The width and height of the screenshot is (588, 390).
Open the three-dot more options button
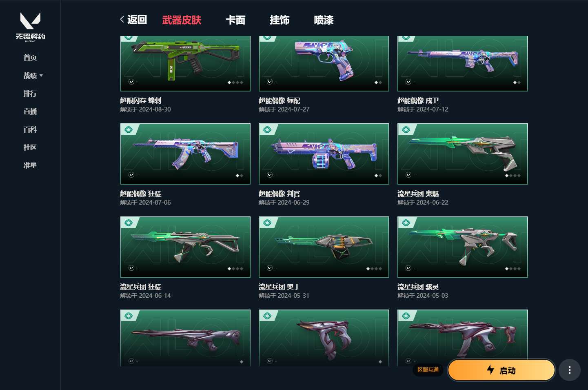click(570, 370)
